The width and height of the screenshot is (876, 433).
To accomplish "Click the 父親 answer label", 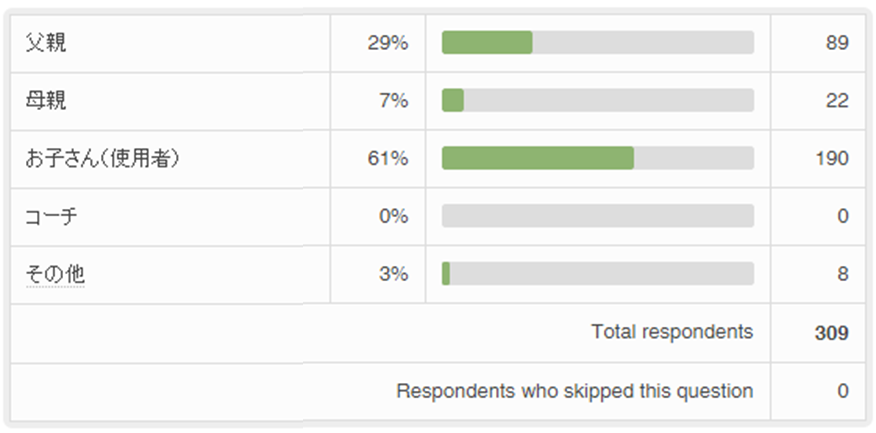I will (46, 43).
